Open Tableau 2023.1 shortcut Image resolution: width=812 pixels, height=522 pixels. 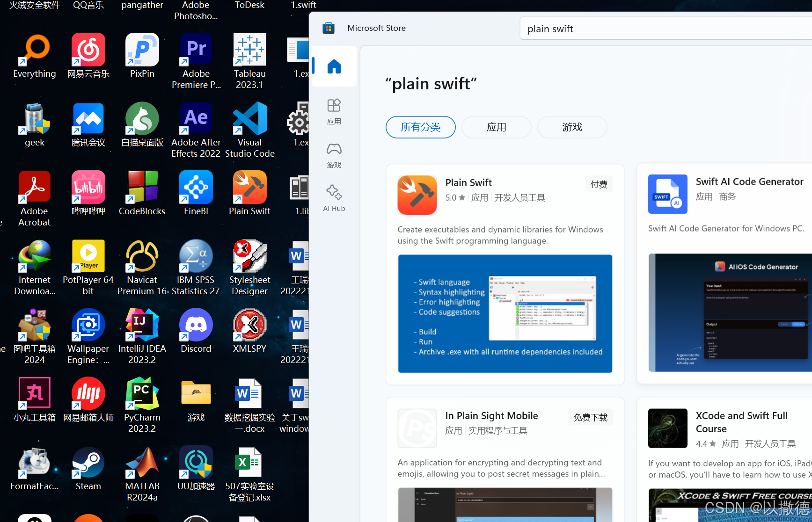point(250,61)
